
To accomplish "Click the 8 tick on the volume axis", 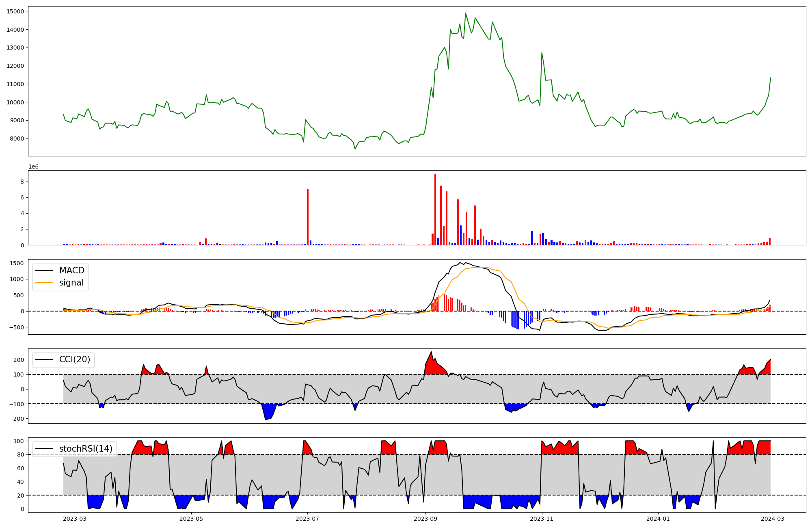I will click(x=23, y=182).
